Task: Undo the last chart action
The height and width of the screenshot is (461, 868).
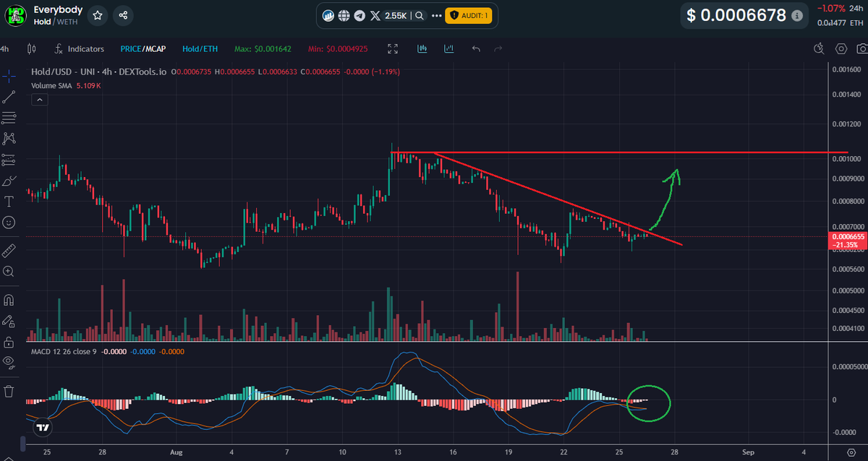Action: [x=475, y=49]
